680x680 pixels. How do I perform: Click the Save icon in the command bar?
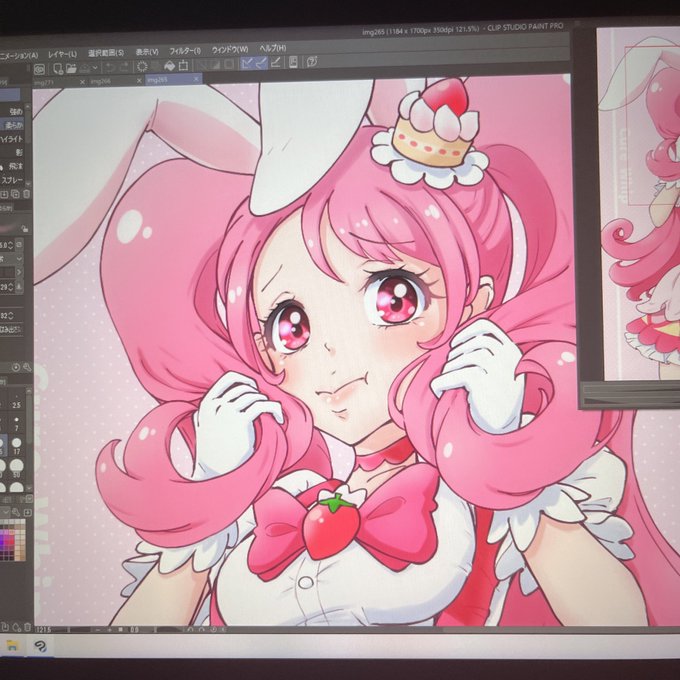(85, 68)
